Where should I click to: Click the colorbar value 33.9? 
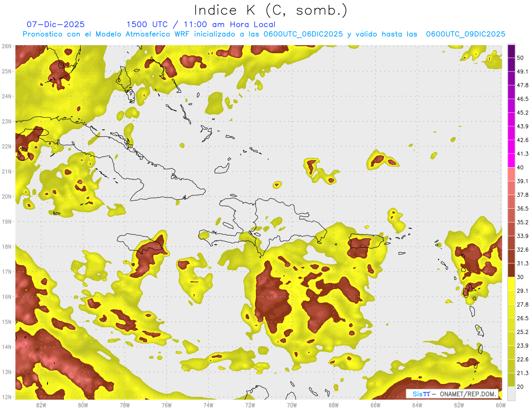coord(523,235)
